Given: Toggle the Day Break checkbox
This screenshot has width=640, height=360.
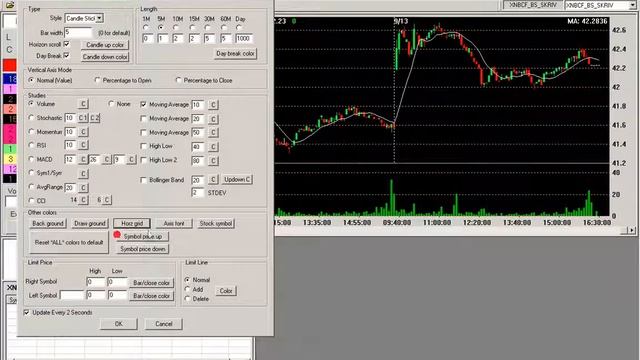Looking at the screenshot, I should (67, 56).
